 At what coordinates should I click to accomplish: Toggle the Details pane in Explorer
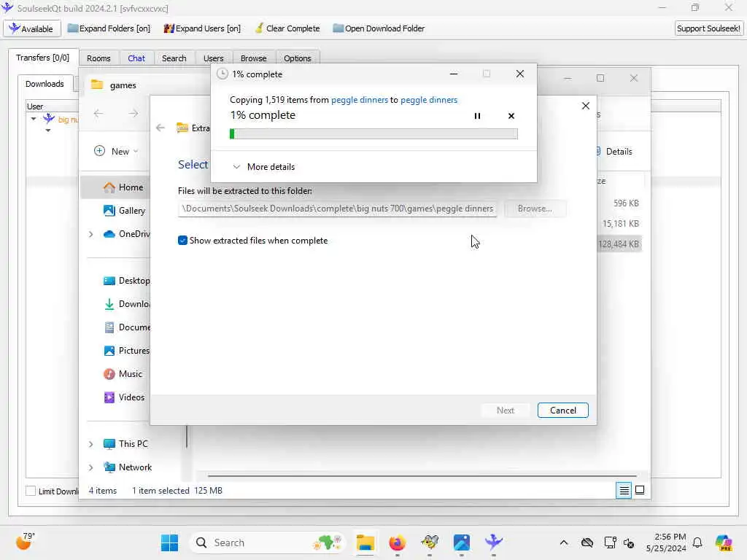(x=614, y=152)
